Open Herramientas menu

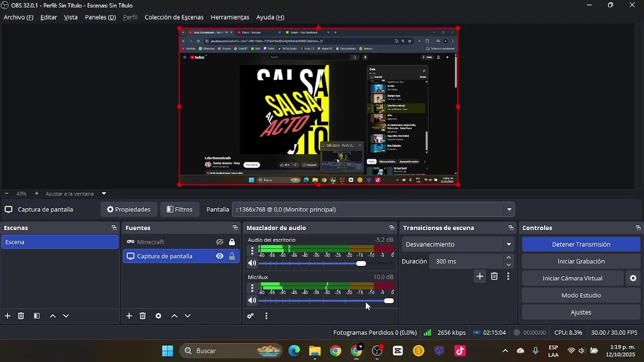tap(230, 17)
